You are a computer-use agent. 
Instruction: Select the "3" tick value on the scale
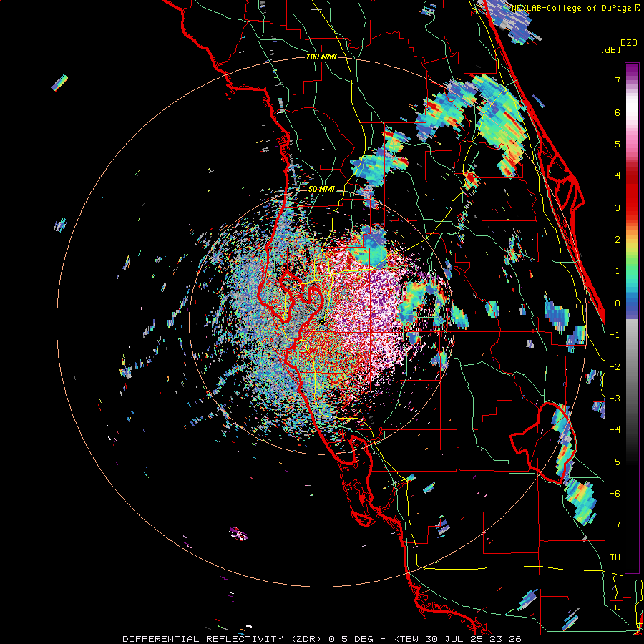[x=618, y=208]
